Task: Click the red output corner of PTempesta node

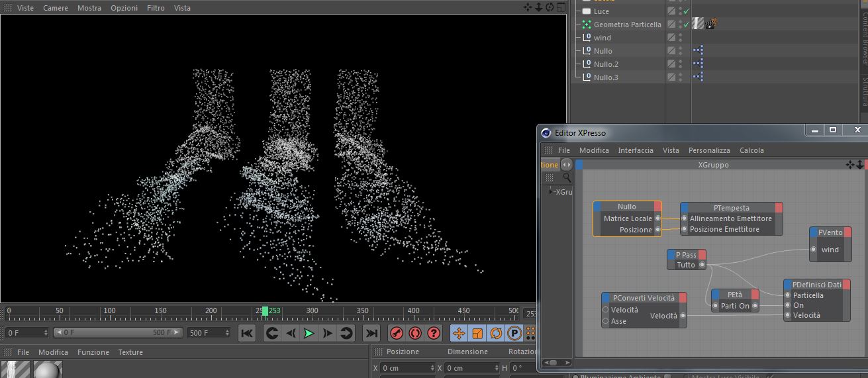Action: (x=779, y=208)
